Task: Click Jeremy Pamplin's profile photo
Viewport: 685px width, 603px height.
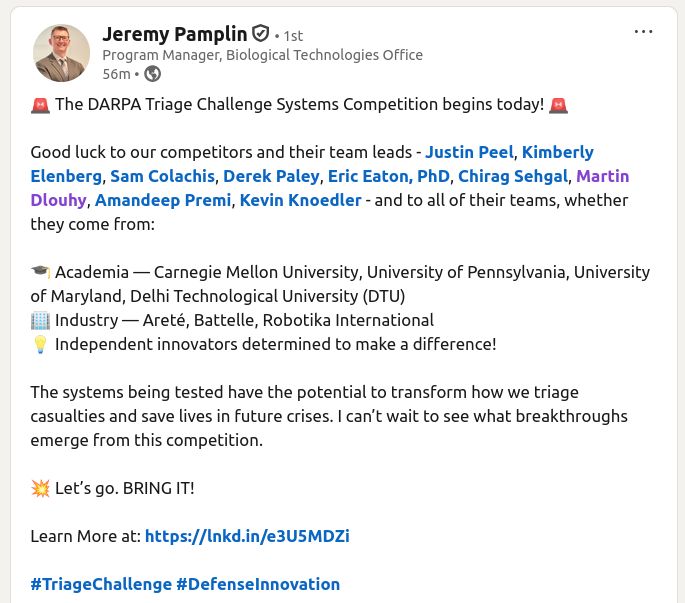Action: coord(62,53)
